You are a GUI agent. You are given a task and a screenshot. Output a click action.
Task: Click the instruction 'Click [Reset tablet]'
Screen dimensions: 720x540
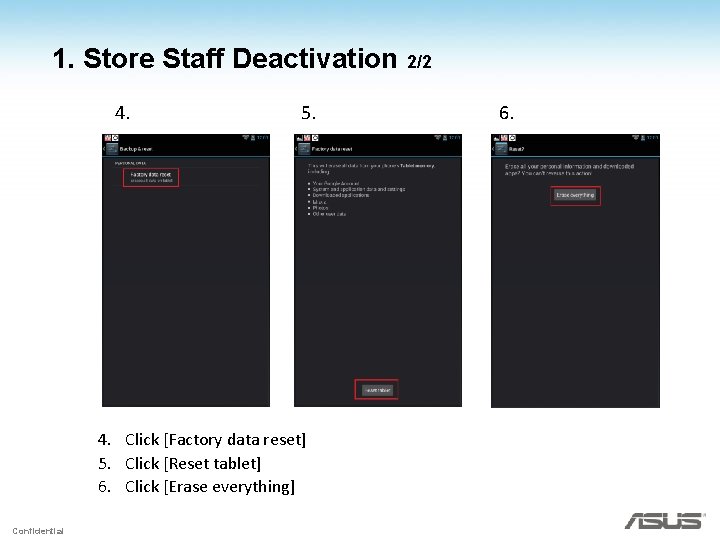click(x=193, y=463)
